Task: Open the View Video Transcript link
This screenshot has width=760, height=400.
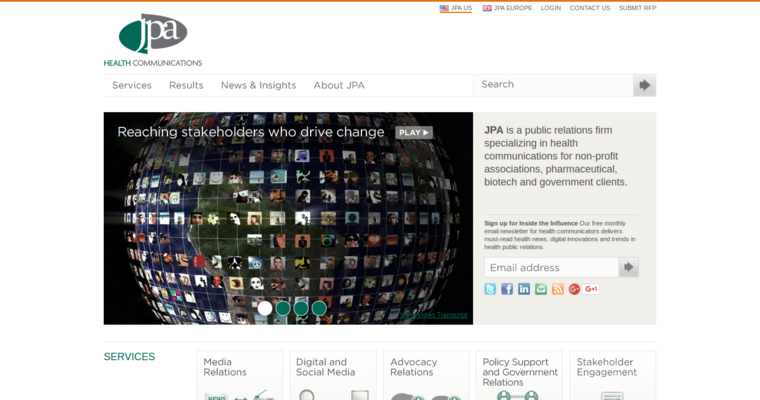Action: (434, 315)
